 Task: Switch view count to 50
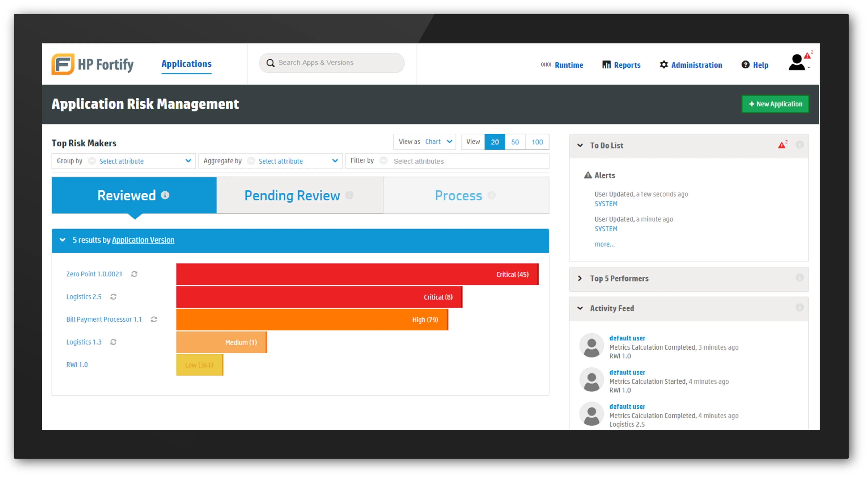point(514,142)
